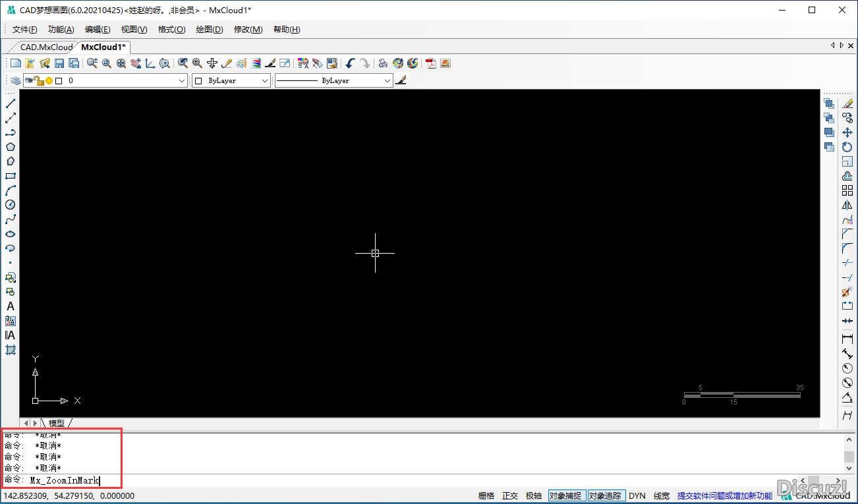The height and width of the screenshot is (504, 858).
Task: Click the Export to PDF icon
Action: 431,63
